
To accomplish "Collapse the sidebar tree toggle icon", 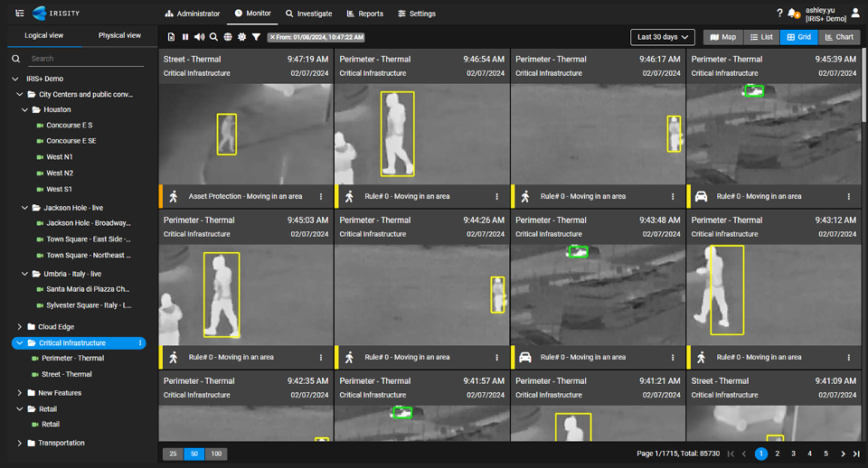I will click(x=20, y=14).
